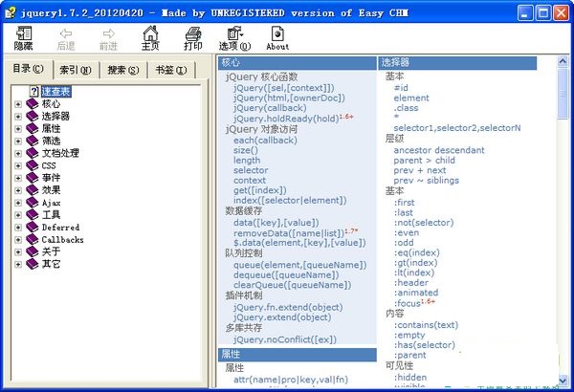Switch to the 搜索 (Search) tab
The image size is (574, 392).
(123, 70)
